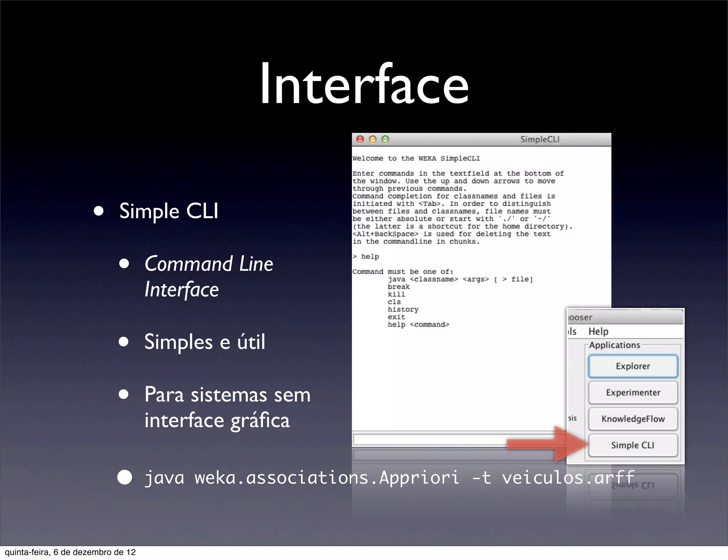Maximize SimpleCLI with the green button

pos(385,139)
